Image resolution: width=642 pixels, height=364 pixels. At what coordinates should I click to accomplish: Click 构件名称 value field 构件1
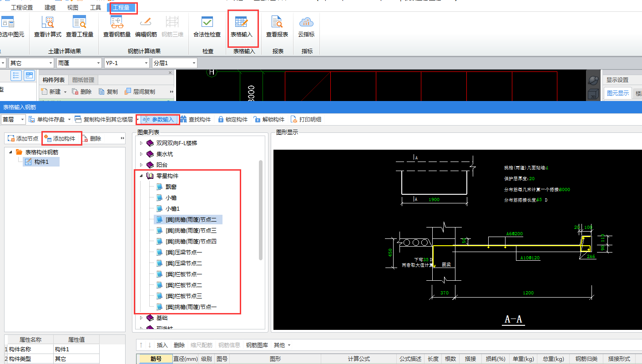click(76, 349)
